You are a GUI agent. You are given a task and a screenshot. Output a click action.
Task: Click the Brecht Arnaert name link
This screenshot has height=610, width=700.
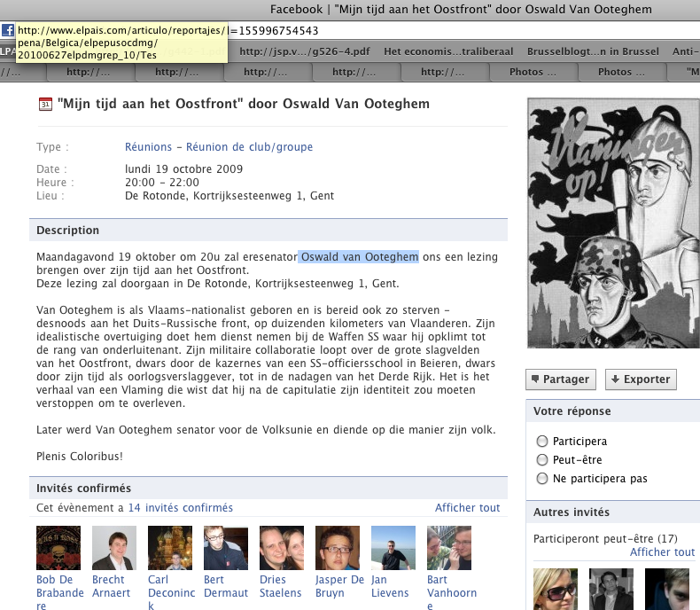[x=111, y=586]
